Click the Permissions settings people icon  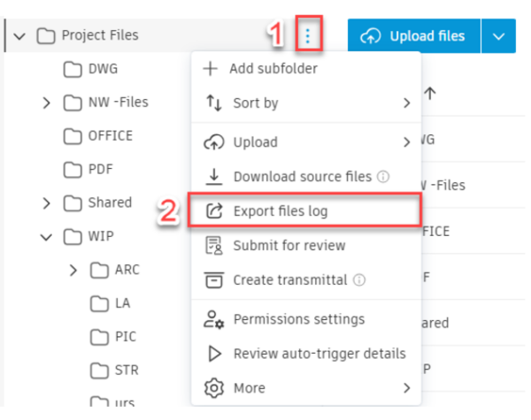[x=213, y=319]
